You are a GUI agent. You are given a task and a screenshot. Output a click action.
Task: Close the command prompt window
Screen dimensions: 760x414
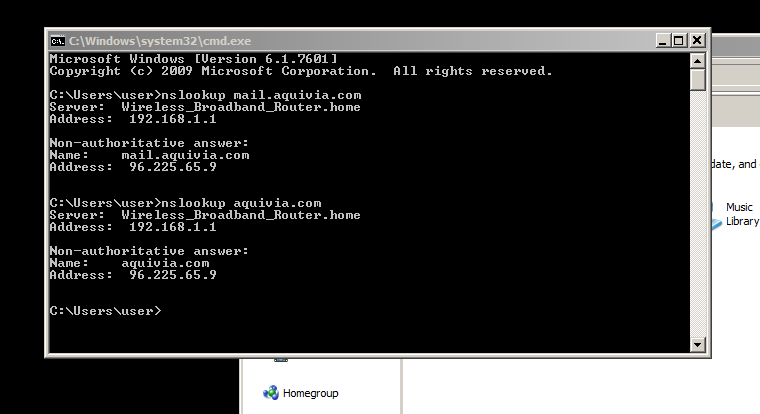(697, 40)
